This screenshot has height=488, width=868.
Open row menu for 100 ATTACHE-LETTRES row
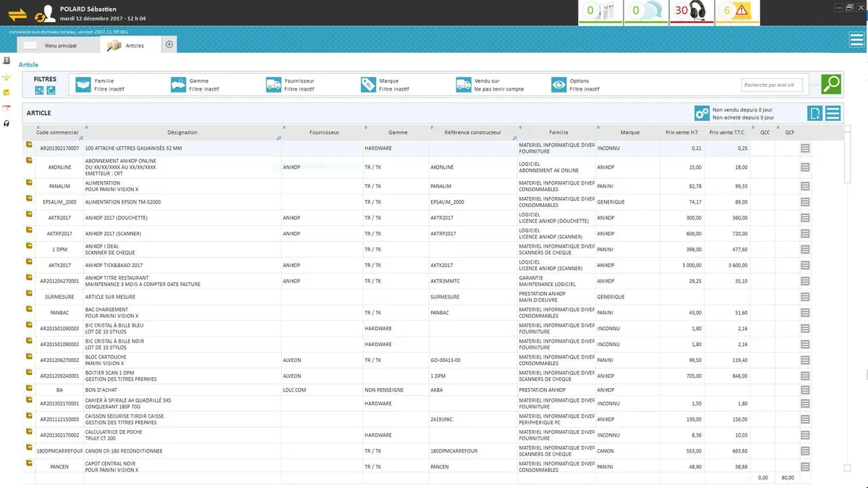click(x=805, y=148)
